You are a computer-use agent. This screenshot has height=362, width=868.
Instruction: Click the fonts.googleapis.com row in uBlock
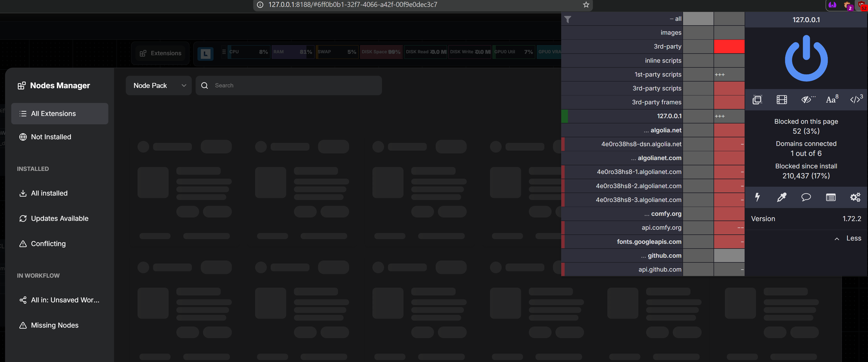point(622,242)
